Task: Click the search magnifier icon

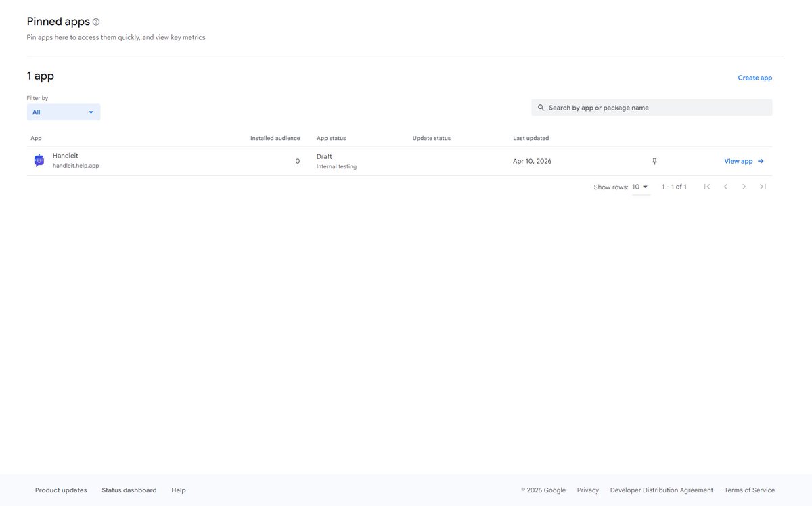Action: [541, 108]
